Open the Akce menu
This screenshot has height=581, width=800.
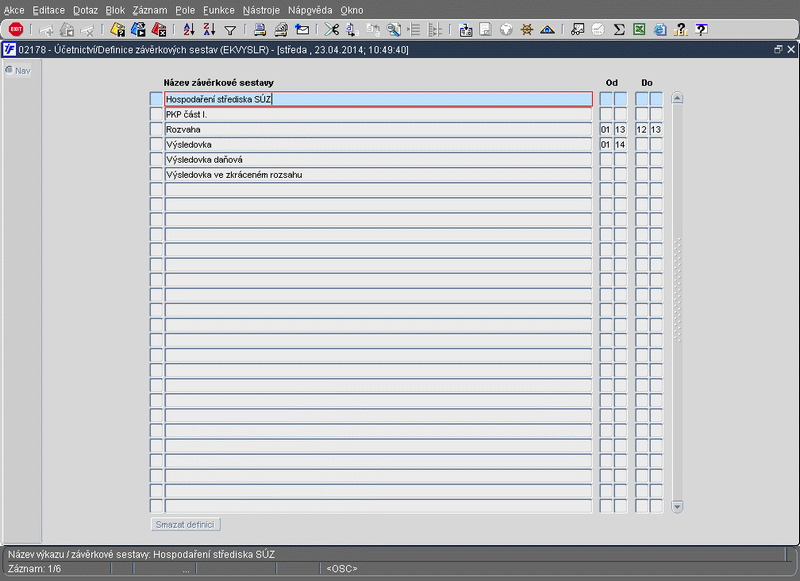pyautogui.click(x=14, y=10)
